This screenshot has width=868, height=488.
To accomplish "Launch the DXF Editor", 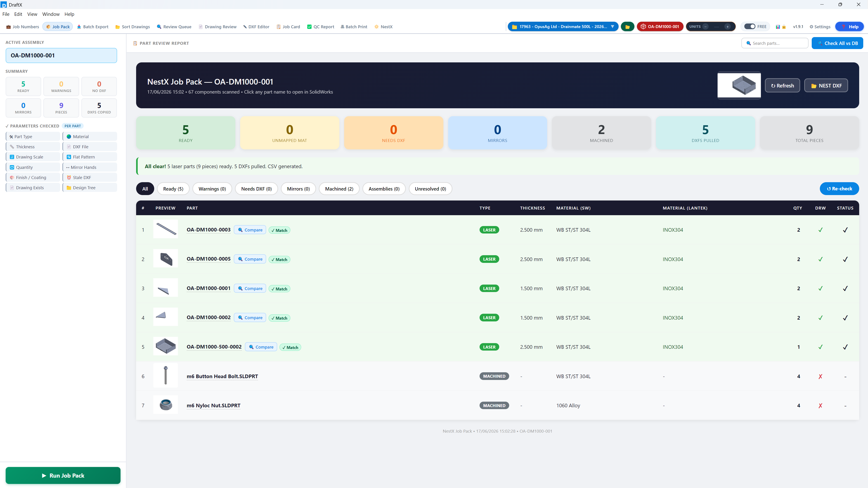I will tap(256, 27).
